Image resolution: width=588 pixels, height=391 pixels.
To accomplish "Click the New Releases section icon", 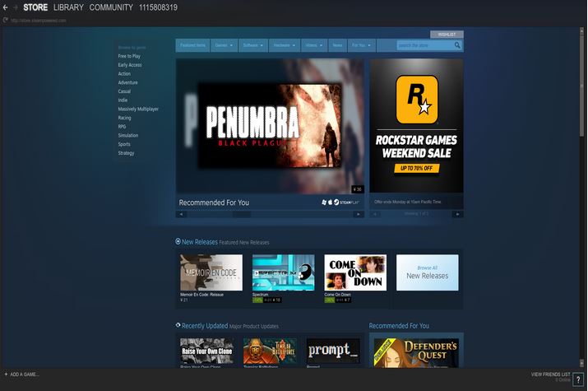I will tap(178, 242).
